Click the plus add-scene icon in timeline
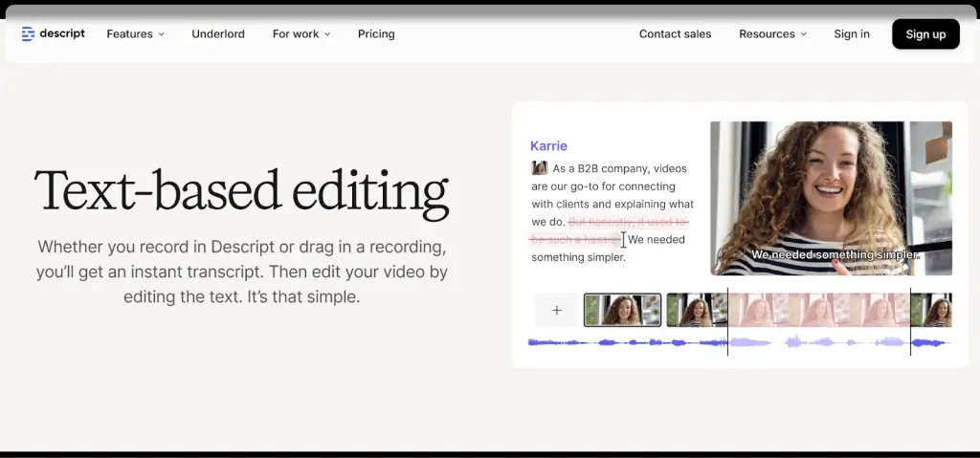Viewport: 980px width, 458px height. tap(556, 310)
